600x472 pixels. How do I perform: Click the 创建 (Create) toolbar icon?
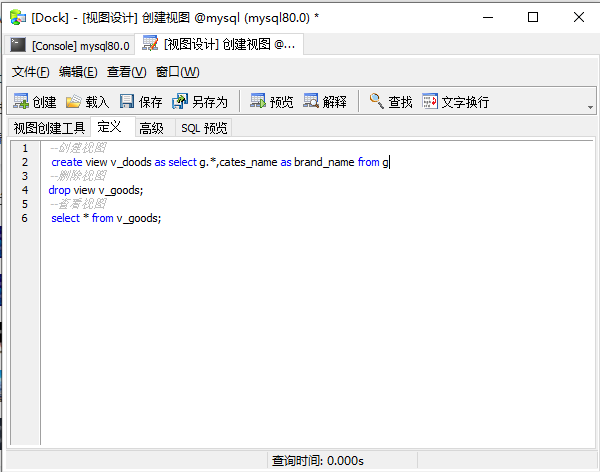[x=21, y=101]
